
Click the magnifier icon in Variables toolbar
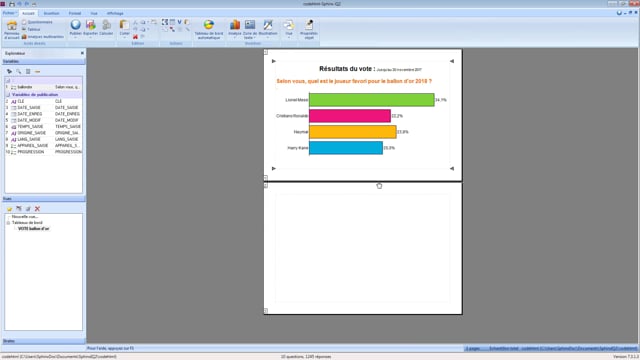(x=19, y=71)
